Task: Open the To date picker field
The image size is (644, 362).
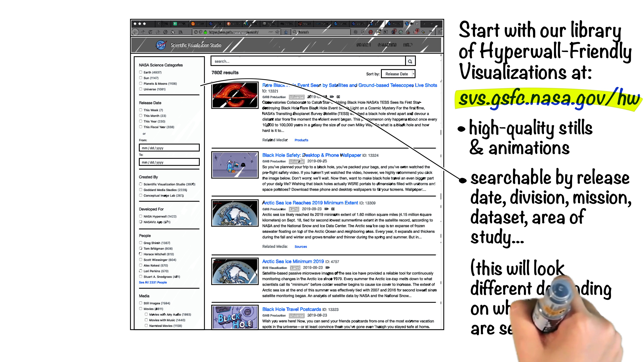Action: 169,162
